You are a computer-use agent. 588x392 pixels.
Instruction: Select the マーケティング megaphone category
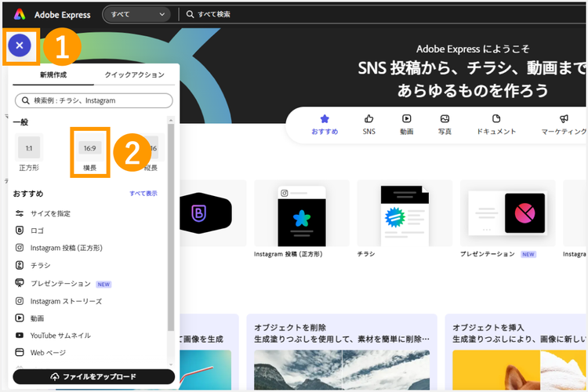pos(564,125)
